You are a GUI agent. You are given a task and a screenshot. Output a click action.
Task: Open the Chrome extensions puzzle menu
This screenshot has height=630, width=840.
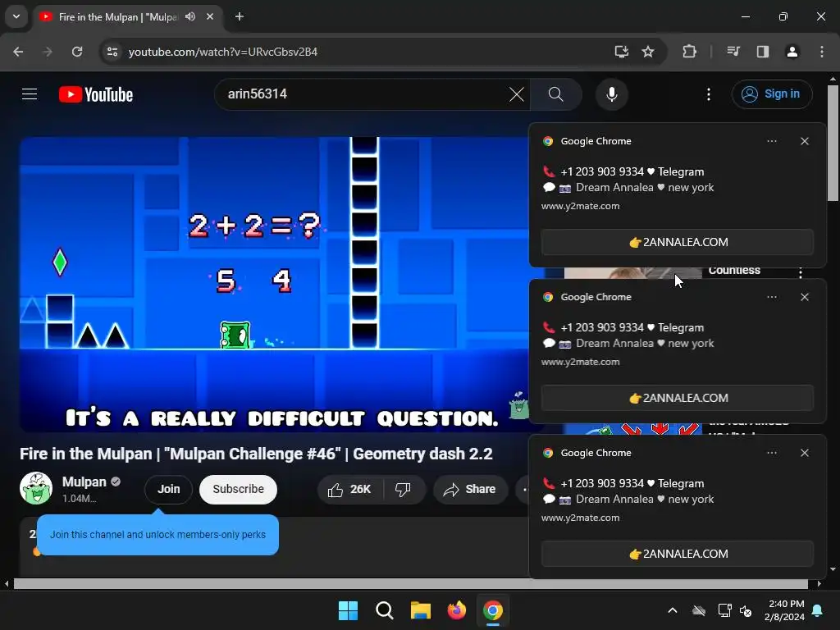[689, 52]
